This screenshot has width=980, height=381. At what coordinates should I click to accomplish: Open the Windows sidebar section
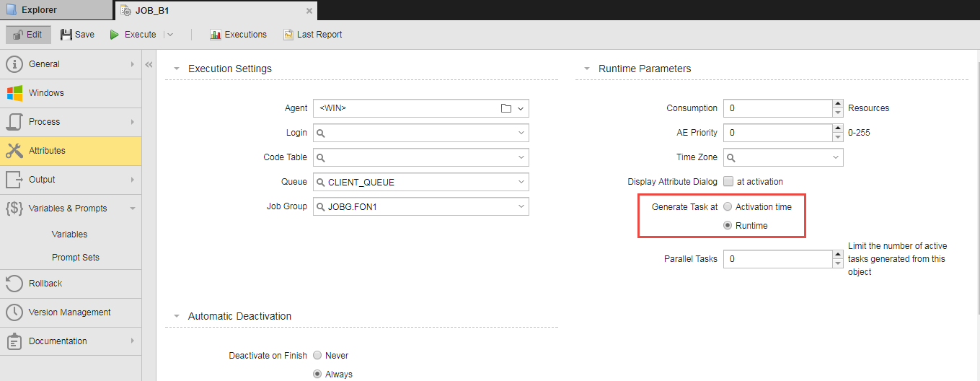[46, 93]
